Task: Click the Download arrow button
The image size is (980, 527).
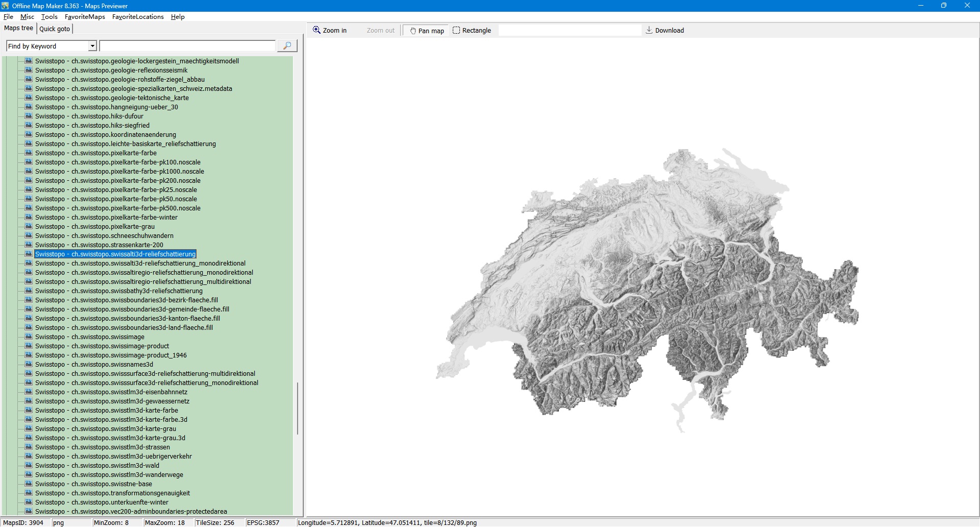Action: pyautogui.click(x=665, y=31)
